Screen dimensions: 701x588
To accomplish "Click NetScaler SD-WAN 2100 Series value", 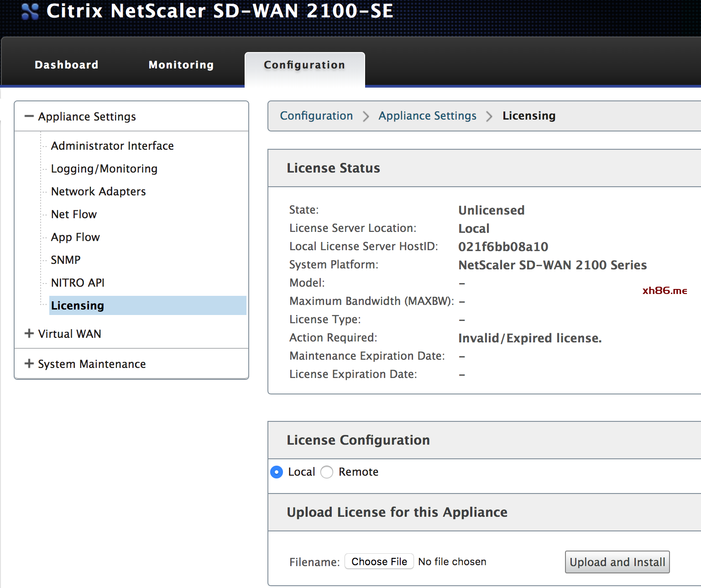I will [x=553, y=265].
